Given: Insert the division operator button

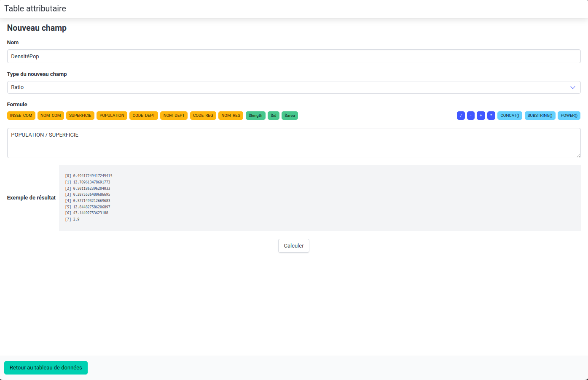Looking at the screenshot, I should click(461, 116).
